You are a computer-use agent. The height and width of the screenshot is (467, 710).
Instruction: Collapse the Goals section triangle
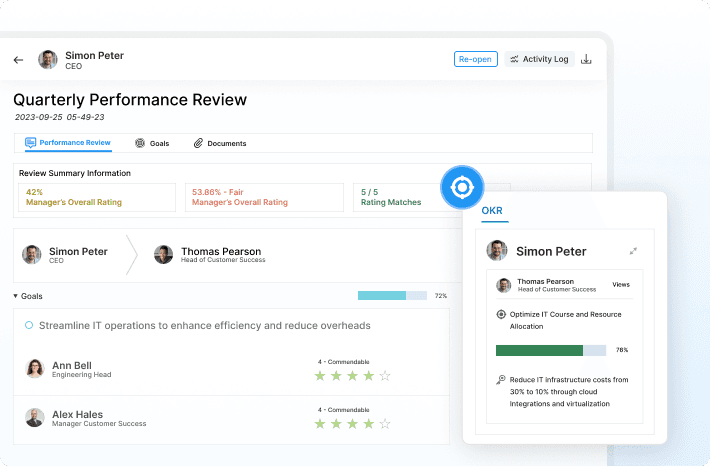[x=15, y=296]
